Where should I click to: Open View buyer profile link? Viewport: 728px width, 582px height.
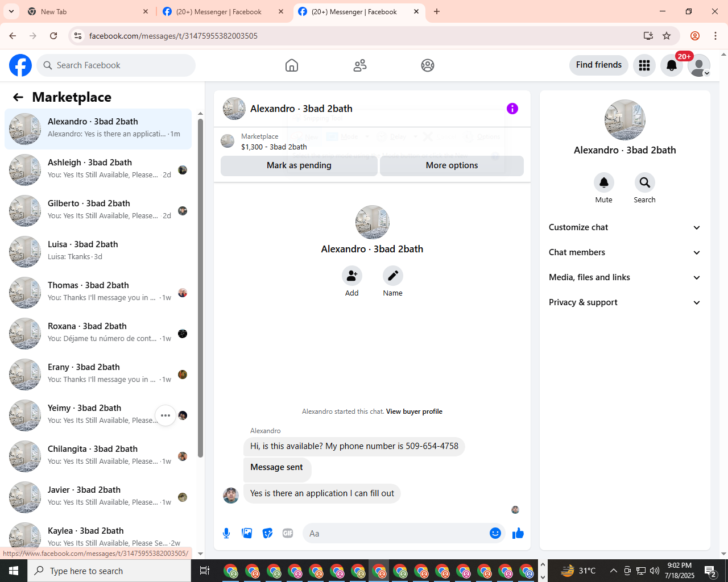point(414,411)
